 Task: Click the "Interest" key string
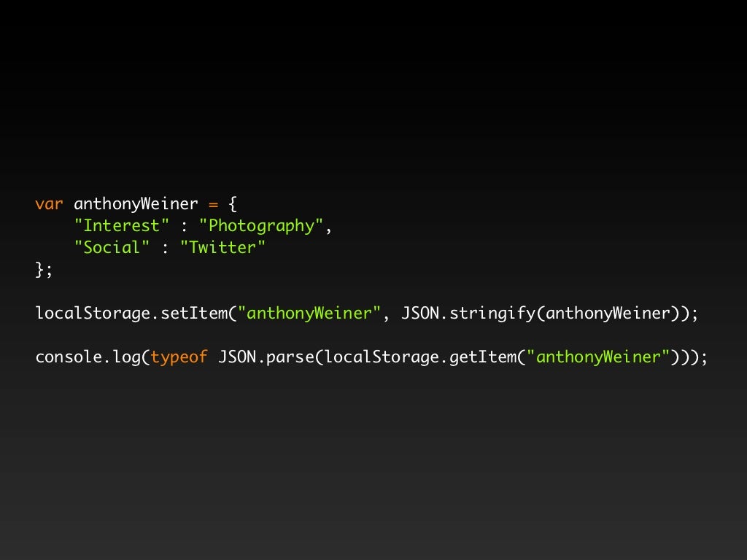[122, 226]
